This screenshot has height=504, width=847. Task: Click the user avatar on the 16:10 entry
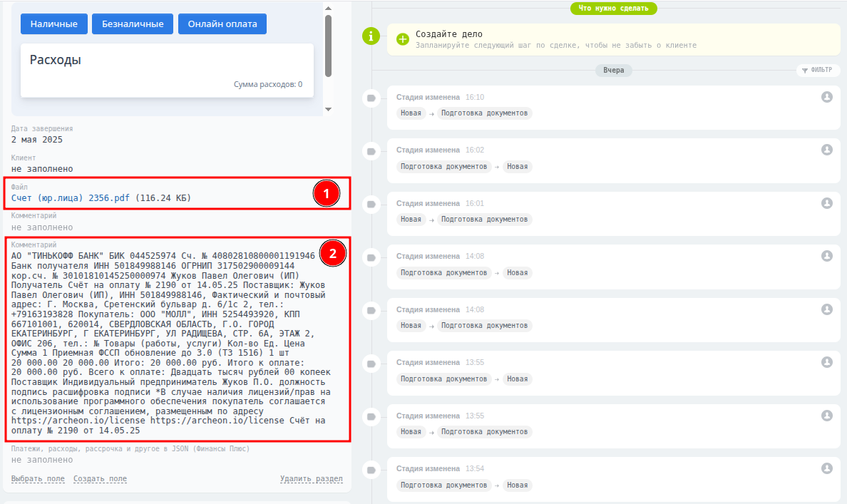tap(826, 97)
